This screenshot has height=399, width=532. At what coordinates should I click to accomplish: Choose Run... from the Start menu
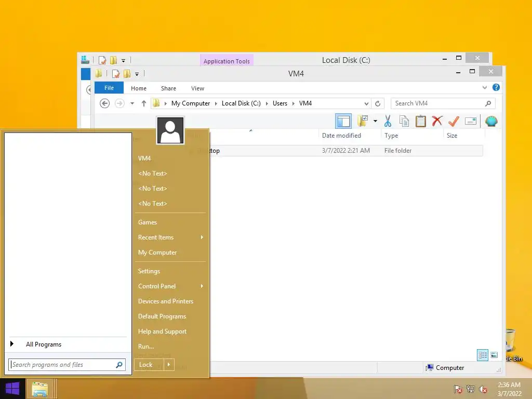pos(146,347)
